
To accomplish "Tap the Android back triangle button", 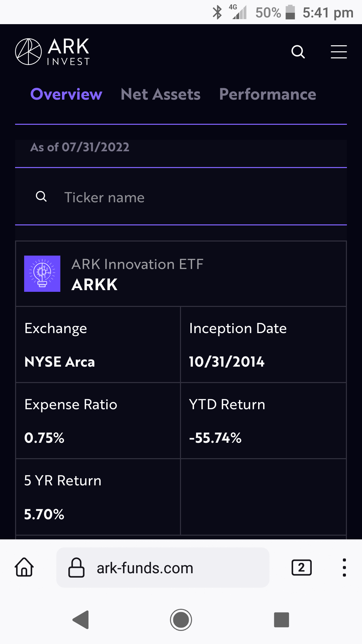I will click(x=81, y=620).
